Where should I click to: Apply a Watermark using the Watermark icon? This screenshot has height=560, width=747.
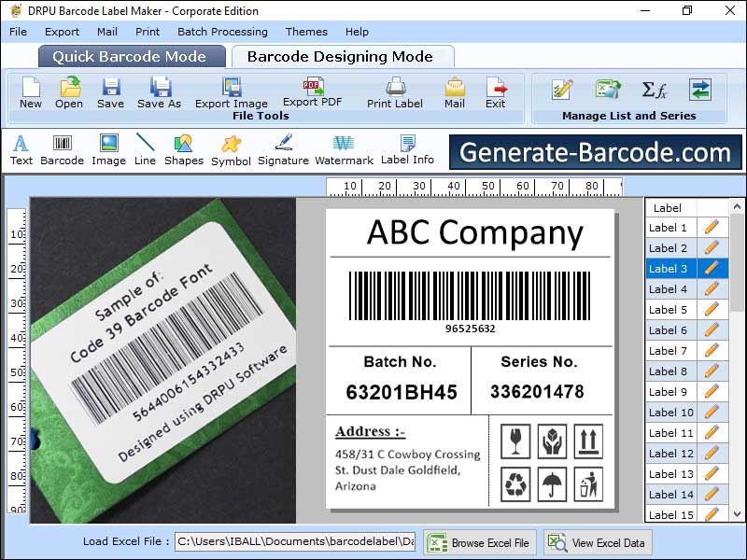coord(344,147)
